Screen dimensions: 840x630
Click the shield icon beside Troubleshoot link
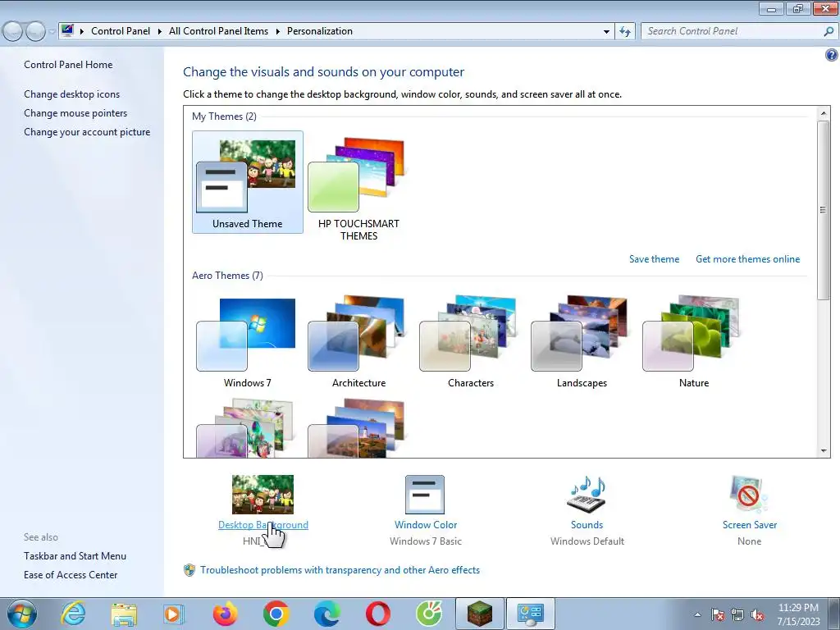click(189, 570)
